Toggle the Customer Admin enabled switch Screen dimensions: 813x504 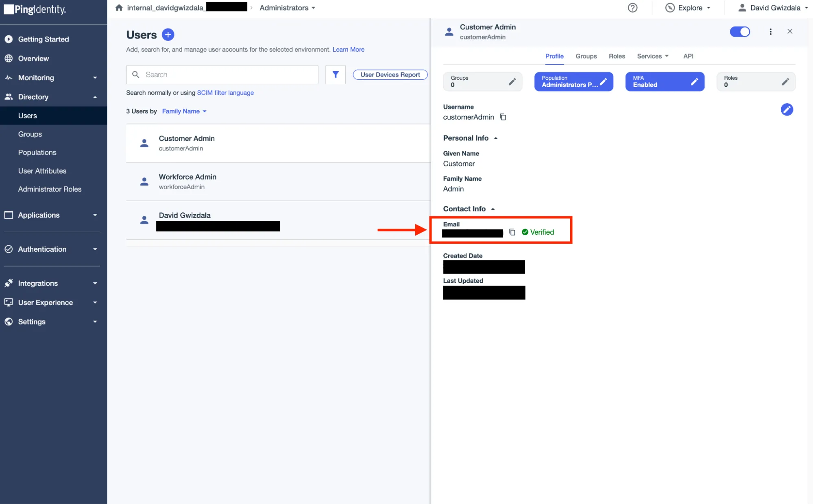point(740,32)
